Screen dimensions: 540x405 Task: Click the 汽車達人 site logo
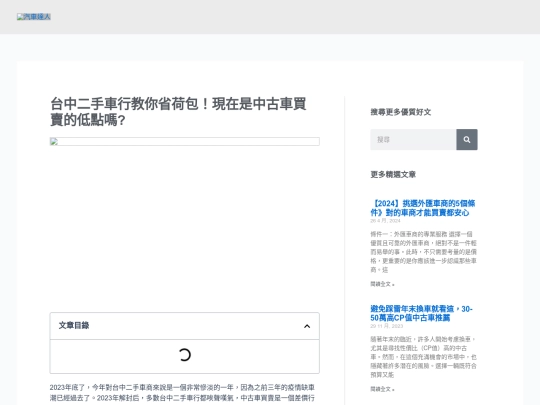(x=34, y=17)
